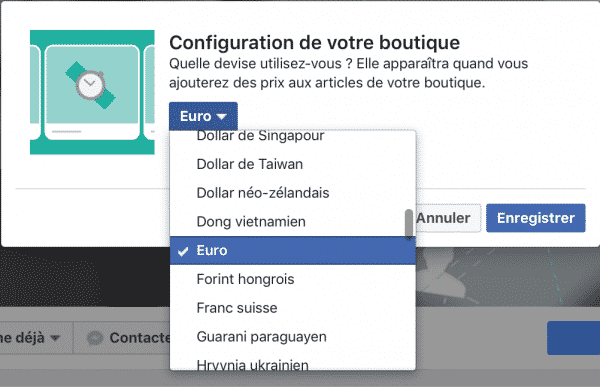Click the currency list scrollbar thumb
Screen dimensions: 600x387
tap(409, 224)
